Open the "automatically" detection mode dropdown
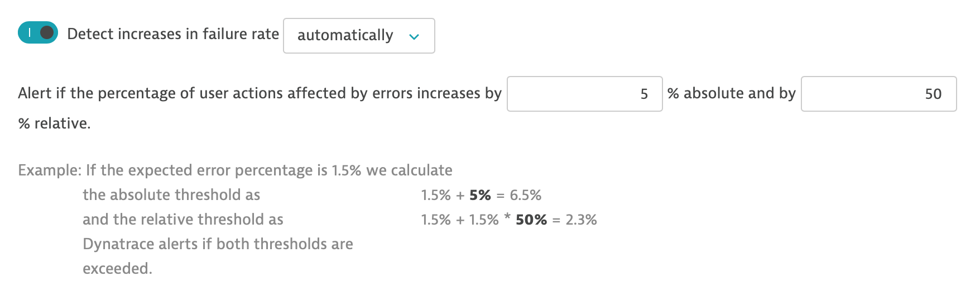Viewport: 980px width, 295px height. (358, 36)
